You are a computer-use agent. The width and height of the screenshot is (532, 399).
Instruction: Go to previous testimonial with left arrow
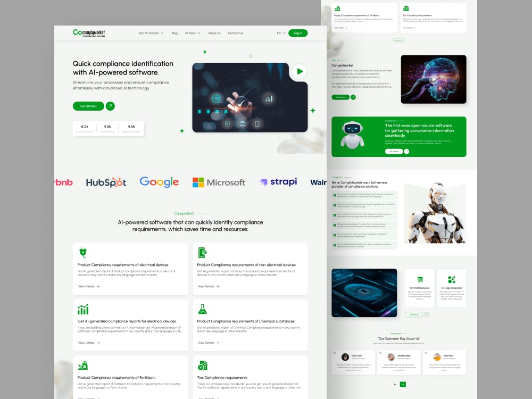click(x=395, y=385)
